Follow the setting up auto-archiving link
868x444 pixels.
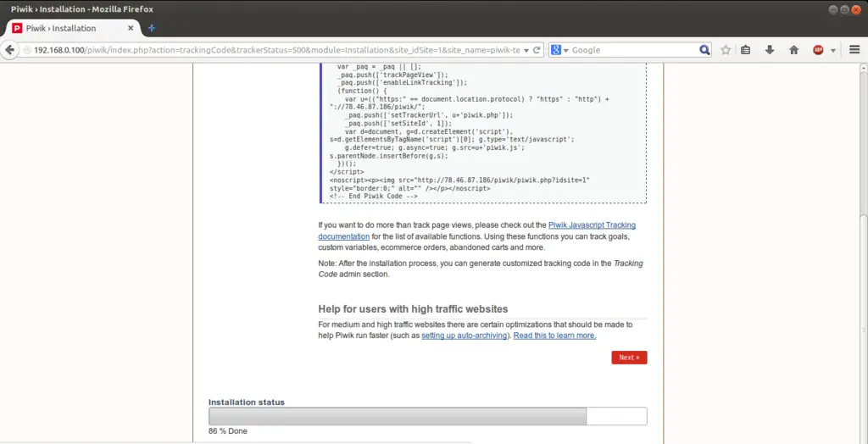click(465, 336)
